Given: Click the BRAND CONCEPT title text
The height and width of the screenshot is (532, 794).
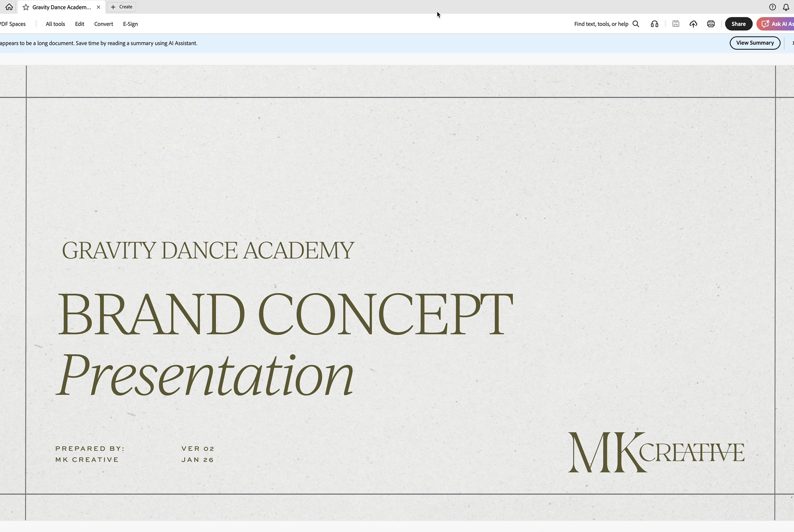Looking at the screenshot, I should 285,314.
